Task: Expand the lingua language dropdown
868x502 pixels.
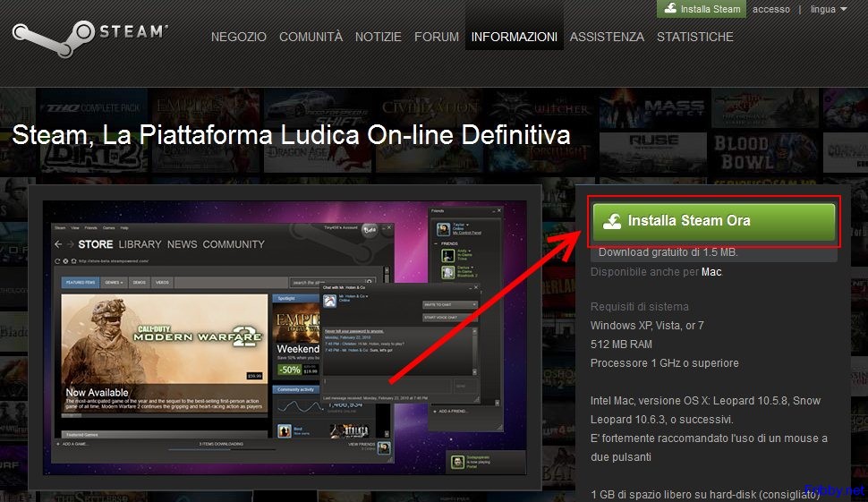Action: [x=828, y=10]
